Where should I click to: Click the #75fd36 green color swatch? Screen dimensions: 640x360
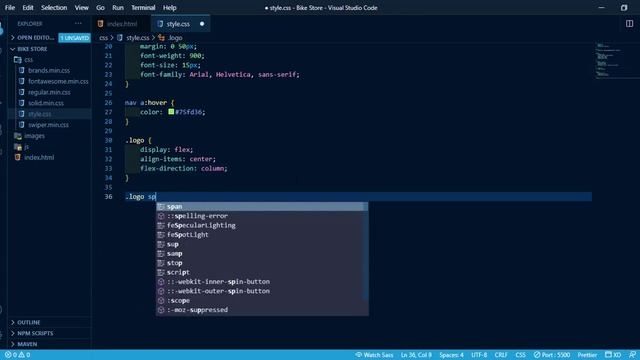tap(171, 112)
